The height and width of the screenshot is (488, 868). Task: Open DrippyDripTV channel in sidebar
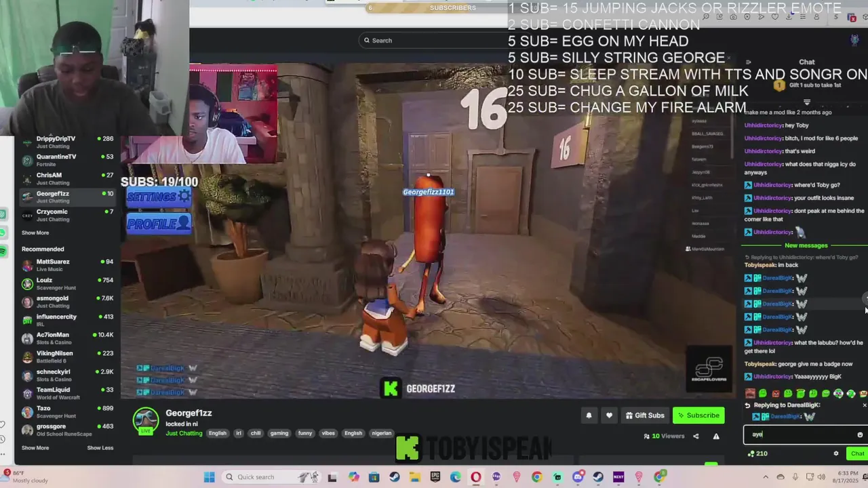[67, 142]
